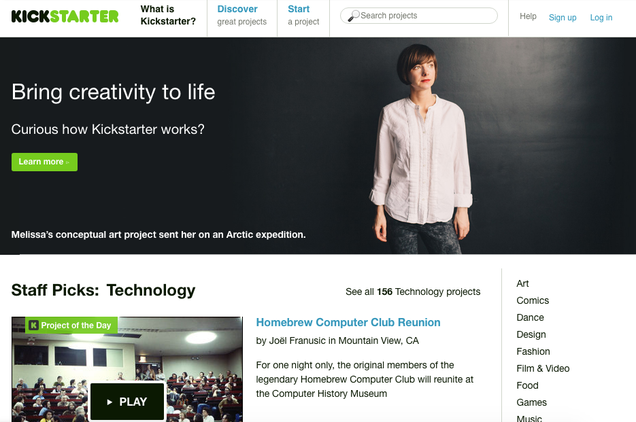Click the Sign up link
This screenshot has height=422, width=636.
(563, 17)
